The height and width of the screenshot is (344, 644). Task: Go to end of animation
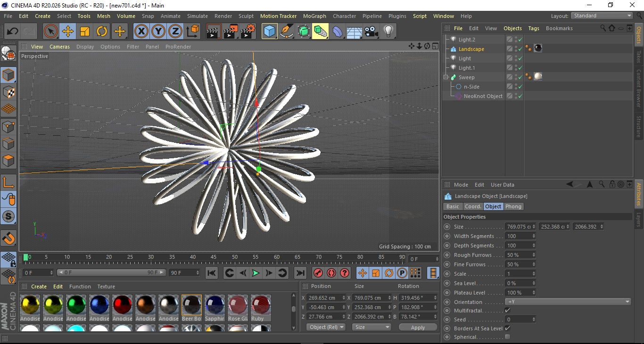[x=300, y=273]
